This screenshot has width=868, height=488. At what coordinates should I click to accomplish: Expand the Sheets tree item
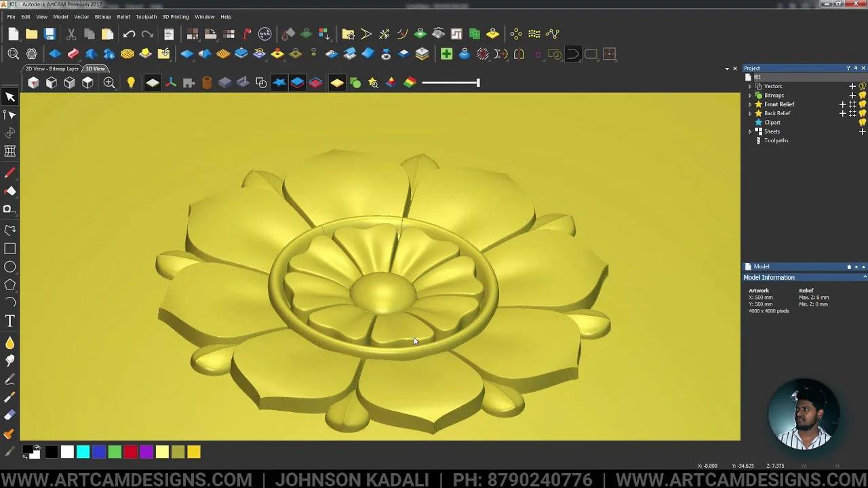point(750,131)
